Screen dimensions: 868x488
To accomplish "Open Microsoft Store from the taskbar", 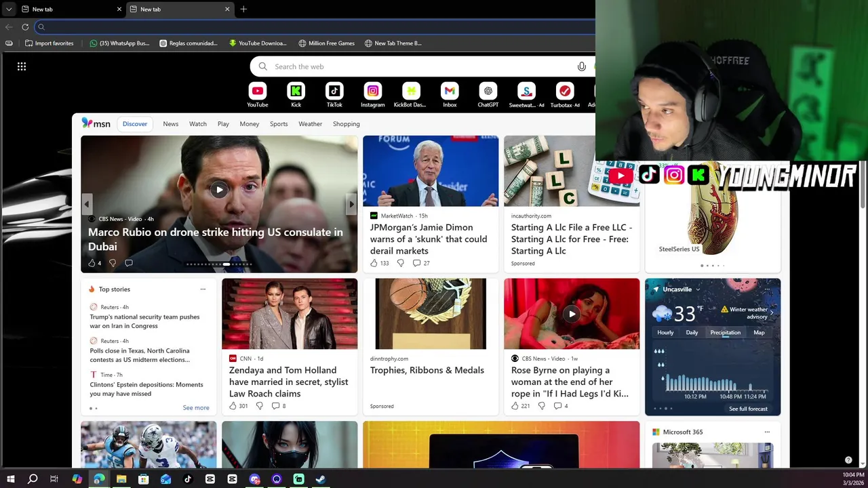I will 144,479.
